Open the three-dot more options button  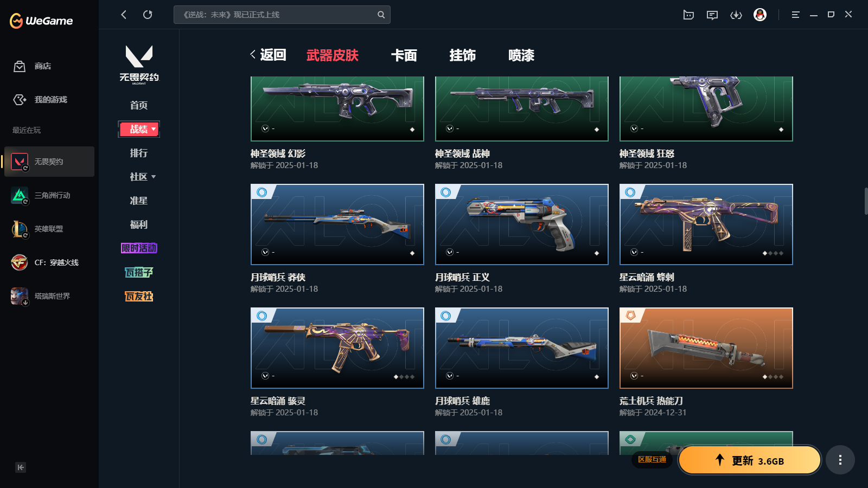pyautogui.click(x=840, y=460)
